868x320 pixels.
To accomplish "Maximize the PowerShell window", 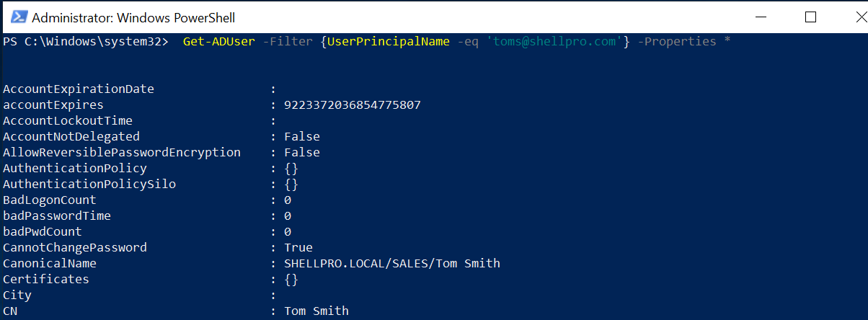I will (810, 17).
